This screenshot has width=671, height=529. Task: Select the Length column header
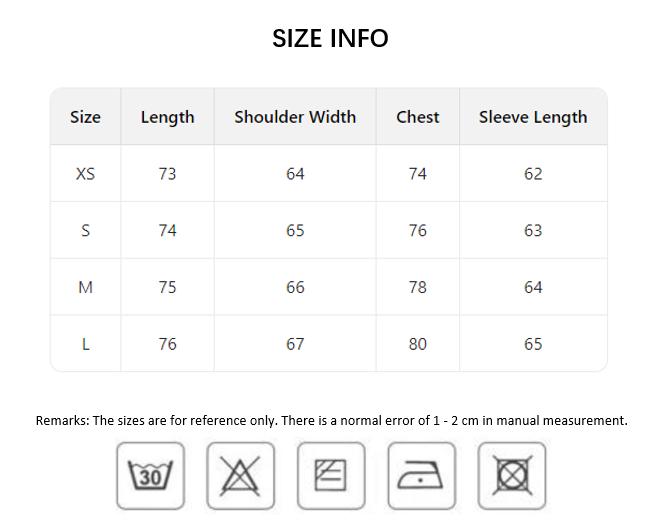point(167,117)
